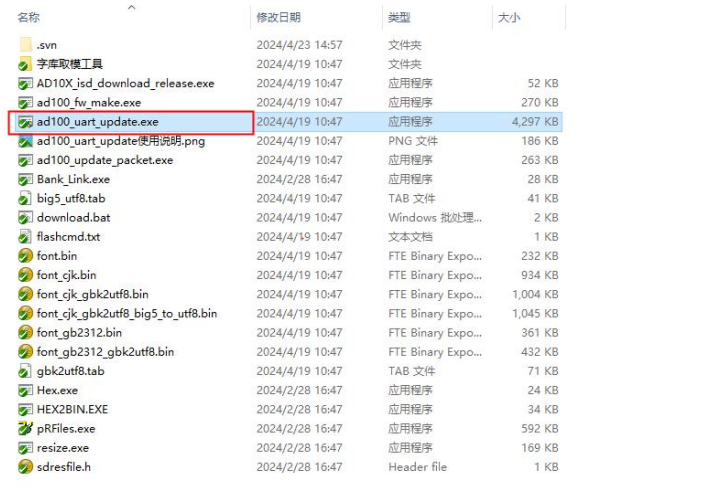Click the Bank_Link.exe file icon
The image size is (713, 491).
point(25,179)
